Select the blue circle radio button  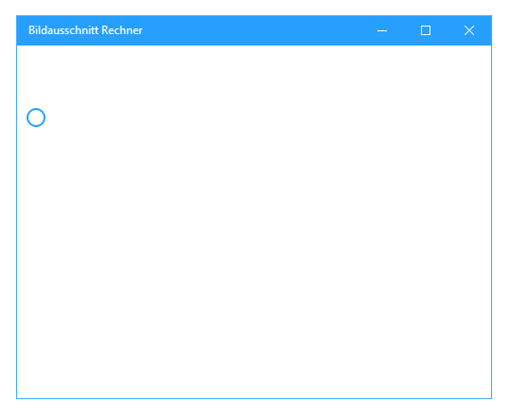click(x=36, y=118)
